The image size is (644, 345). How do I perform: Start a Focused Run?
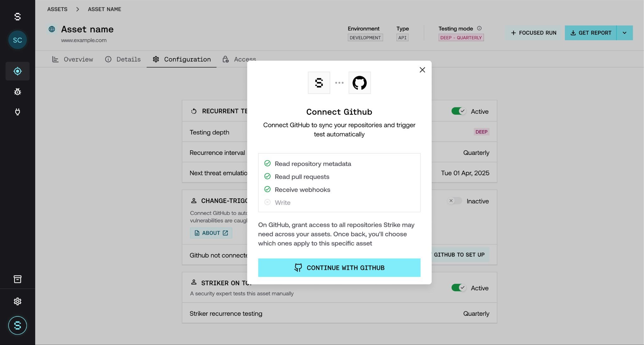tap(533, 33)
